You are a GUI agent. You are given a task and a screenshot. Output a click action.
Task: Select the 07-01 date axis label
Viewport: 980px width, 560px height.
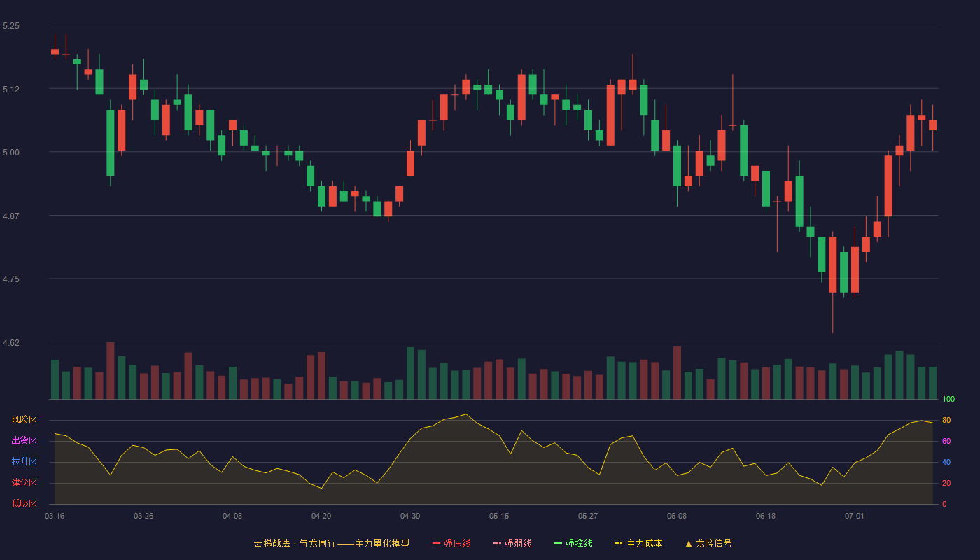tap(855, 516)
